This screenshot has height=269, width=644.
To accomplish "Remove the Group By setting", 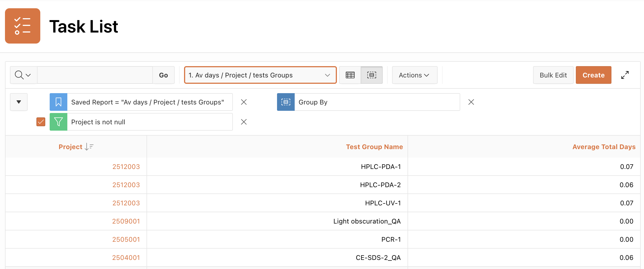I will pyautogui.click(x=471, y=102).
